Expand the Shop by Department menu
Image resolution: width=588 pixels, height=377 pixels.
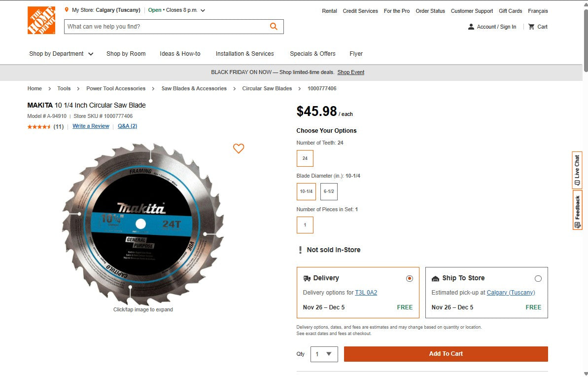pyautogui.click(x=61, y=54)
